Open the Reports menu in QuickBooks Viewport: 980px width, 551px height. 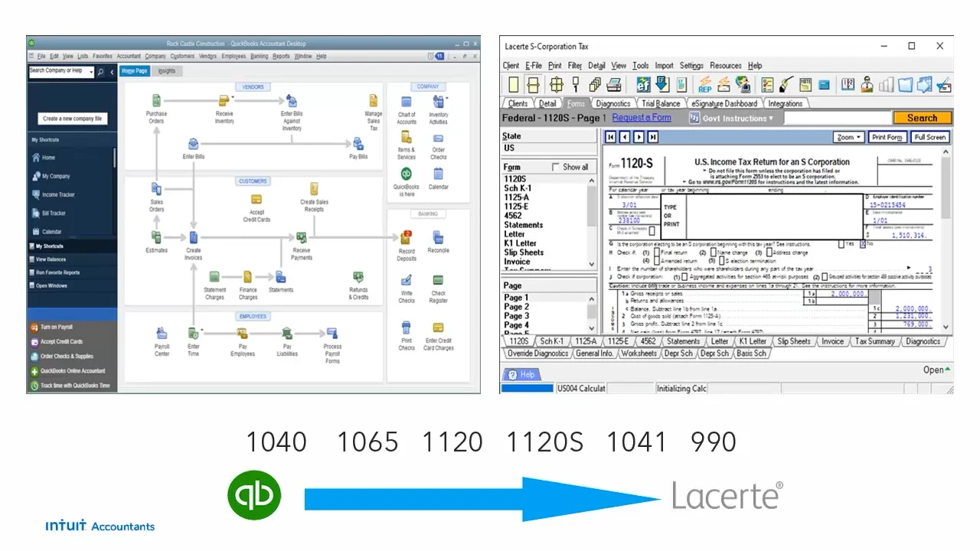[281, 56]
